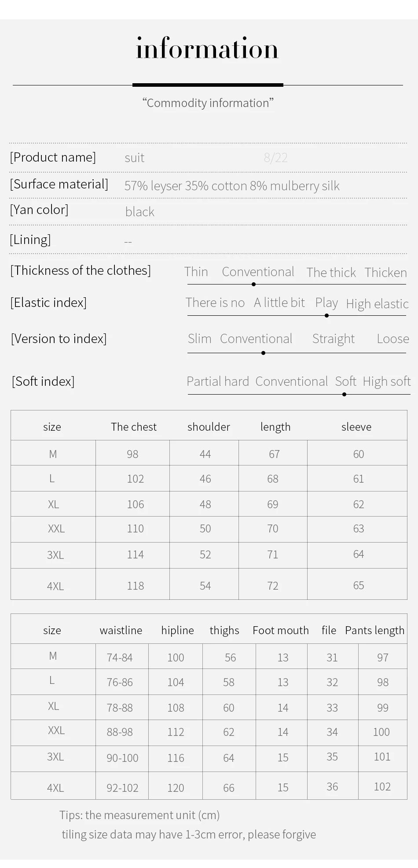Viewport: 418px width, 868px height.
Task: Click the XXL row in the jacket table
Action: 209,529
